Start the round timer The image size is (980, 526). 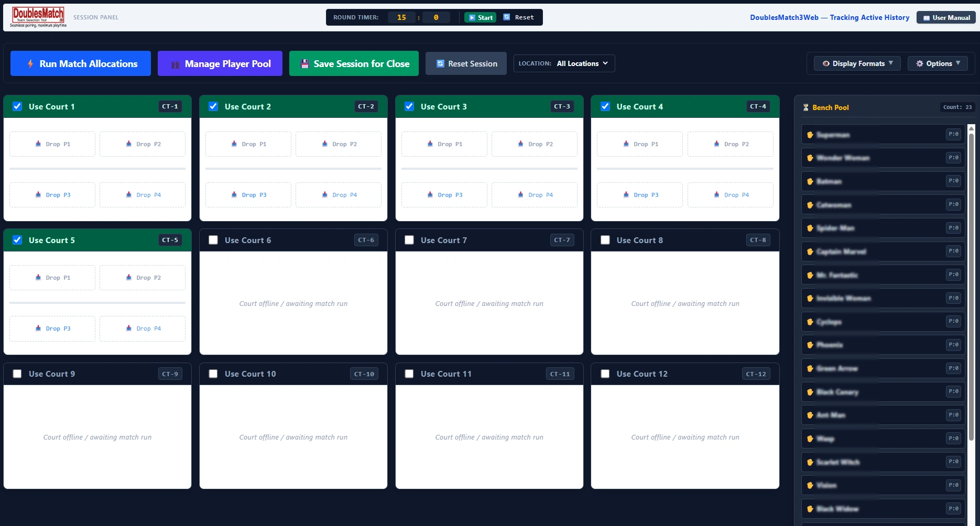480,17
